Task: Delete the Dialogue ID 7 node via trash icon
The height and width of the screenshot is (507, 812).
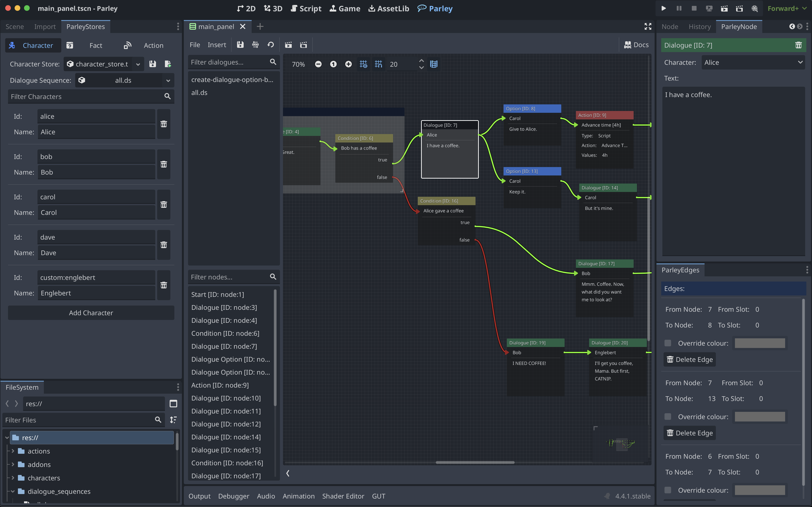Action: [798, 45]
